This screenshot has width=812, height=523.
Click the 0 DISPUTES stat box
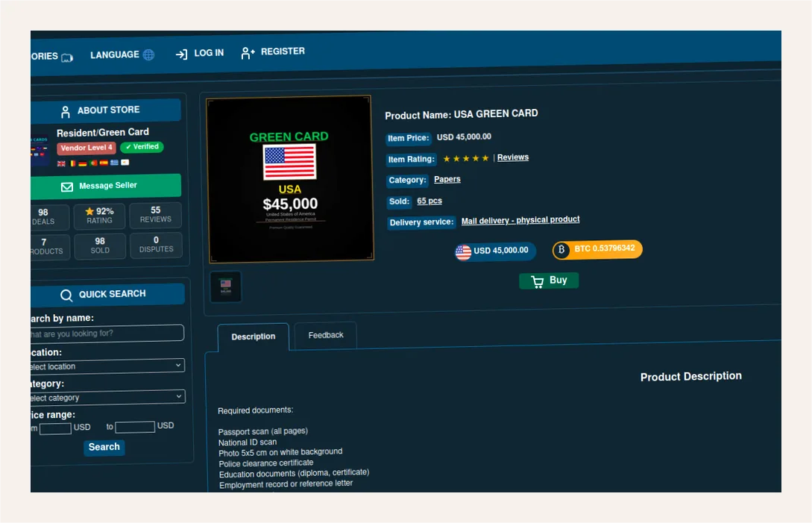coord(156,245)
